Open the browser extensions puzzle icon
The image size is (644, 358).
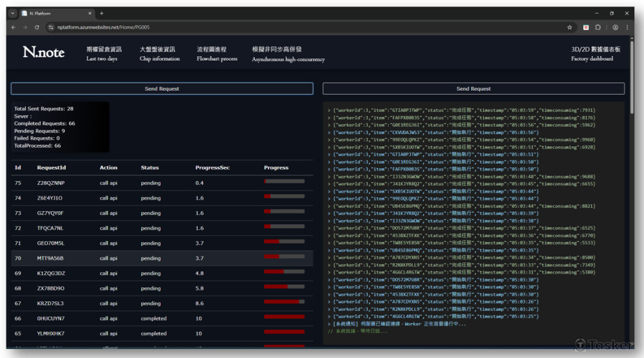(598, 28)
